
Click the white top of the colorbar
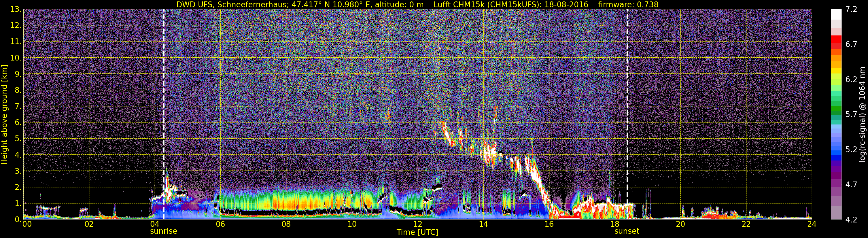(x=836, y=14)
